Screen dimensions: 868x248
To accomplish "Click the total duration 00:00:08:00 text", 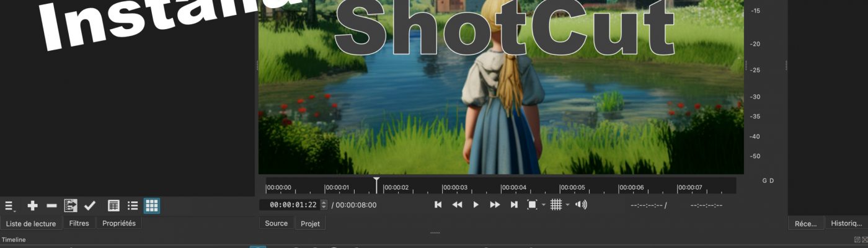I will 356,205.
